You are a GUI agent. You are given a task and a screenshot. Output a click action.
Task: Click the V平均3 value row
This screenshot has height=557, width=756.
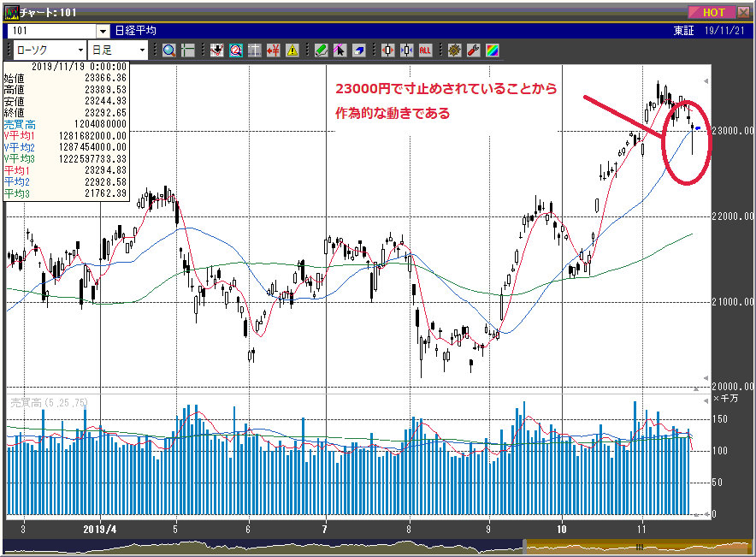66,159
